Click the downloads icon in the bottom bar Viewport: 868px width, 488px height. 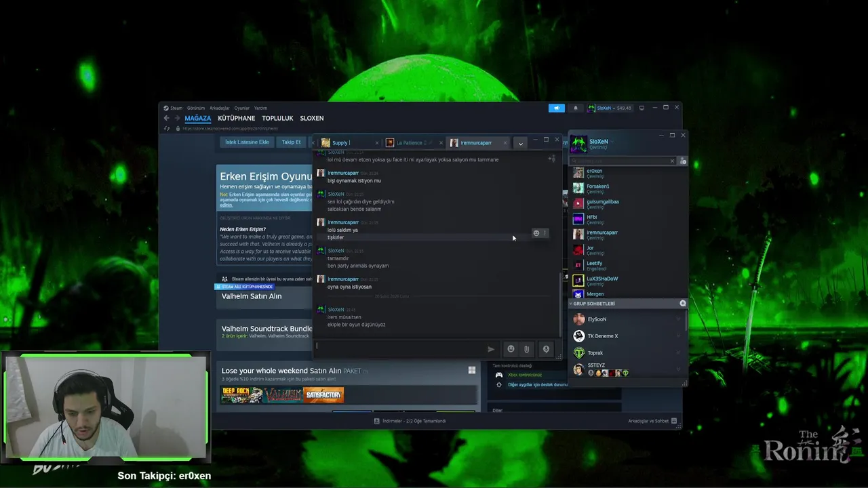[376, 421]
